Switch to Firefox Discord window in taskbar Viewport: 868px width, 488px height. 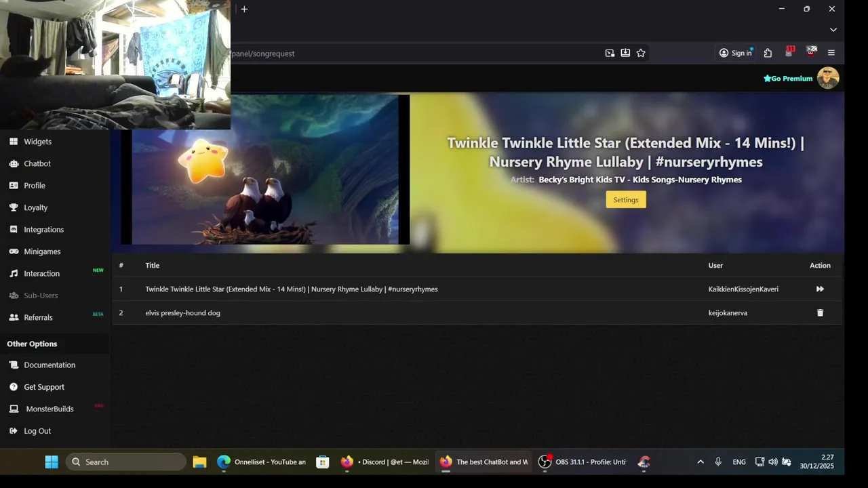pos(385,462)
